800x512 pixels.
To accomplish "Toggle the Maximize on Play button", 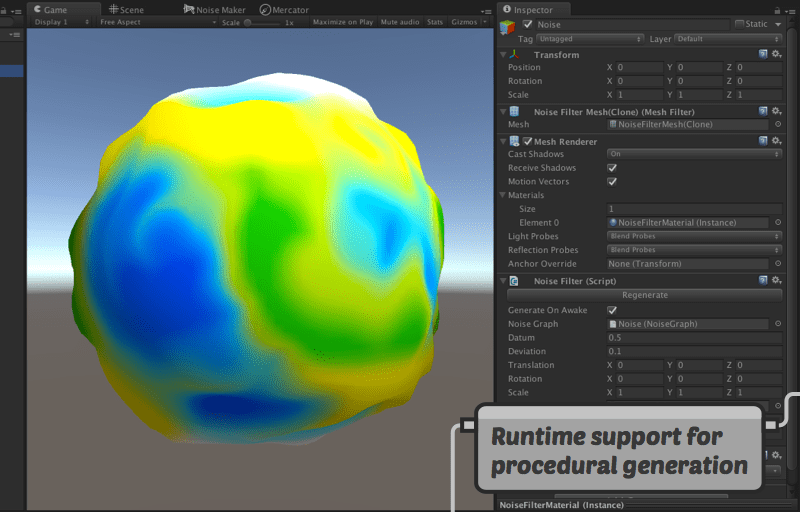I will pos(343,21).
